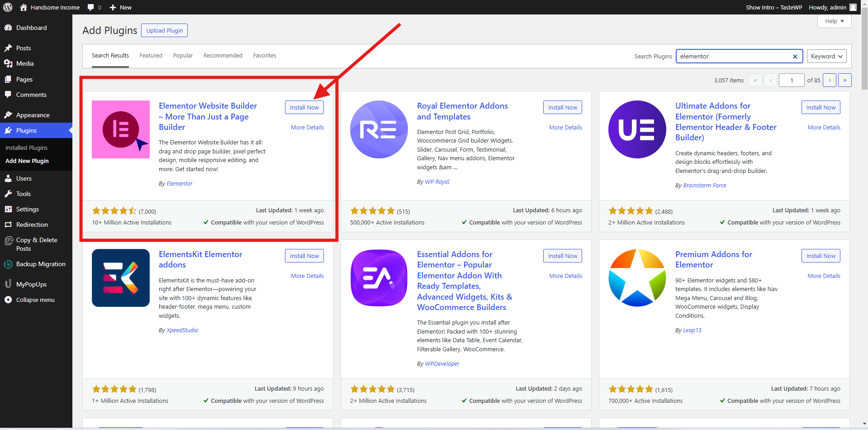Open the Handsome Income home icon
Image resolution: width=868 pixels, height=430 pixels.
coord(24,7)
